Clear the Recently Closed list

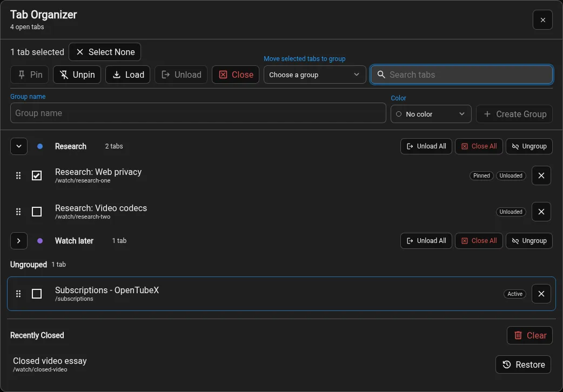tap(530, 335)
